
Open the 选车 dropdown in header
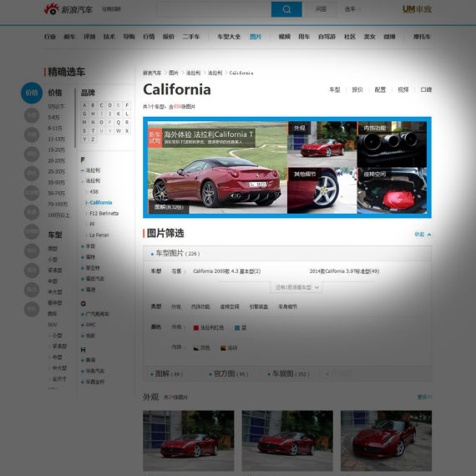coord(352,9)
